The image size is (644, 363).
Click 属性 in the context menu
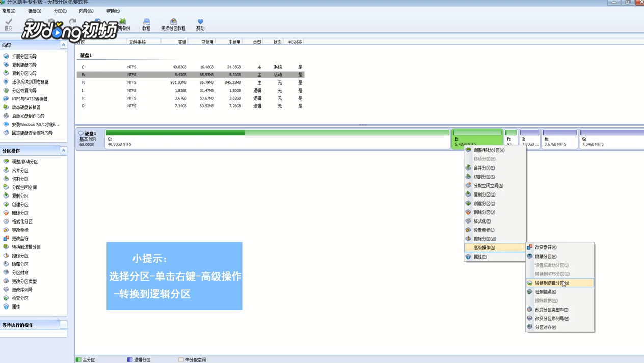click(x=495, y=257)
